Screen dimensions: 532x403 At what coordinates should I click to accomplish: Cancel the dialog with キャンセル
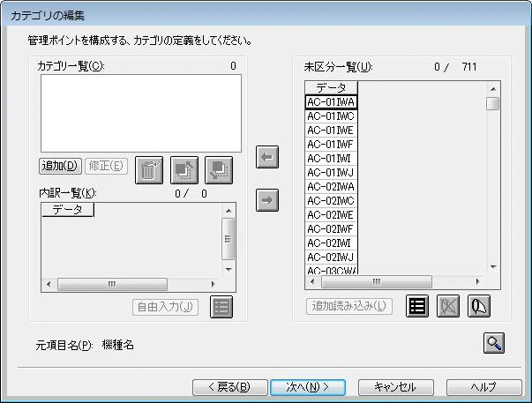[x=394, y=386]
